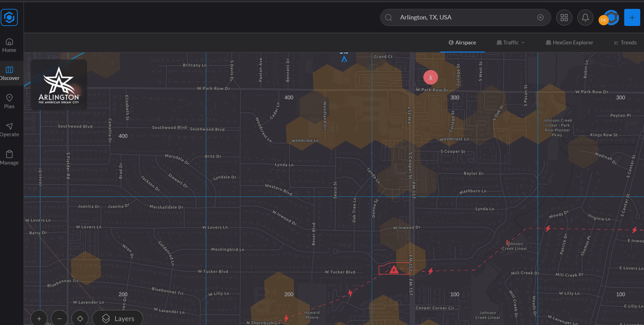Switch to the Airspace tab
Viewport: 644px width, 325px height.
pos(462,43)
